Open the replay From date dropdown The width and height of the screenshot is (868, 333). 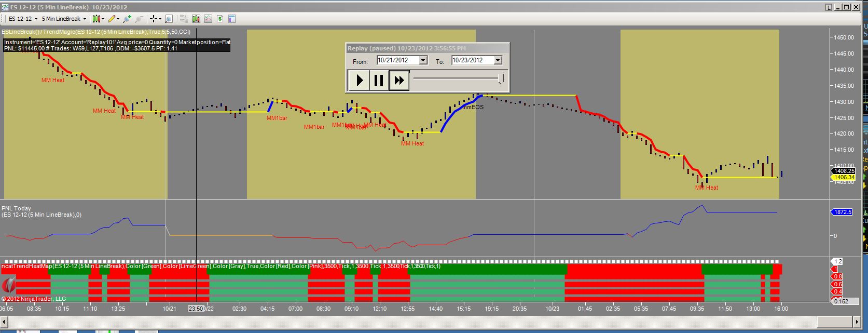[x=423, y=60]
